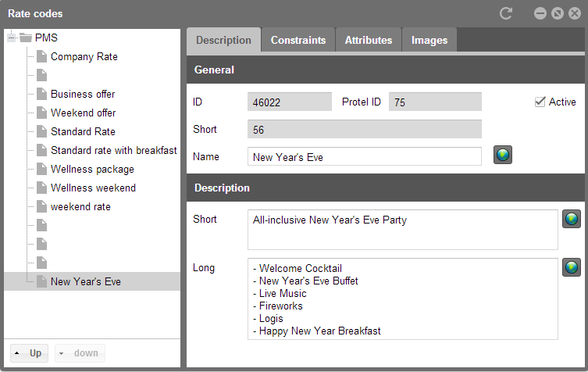Open translation globe for Short description

[x=571, y=219]
